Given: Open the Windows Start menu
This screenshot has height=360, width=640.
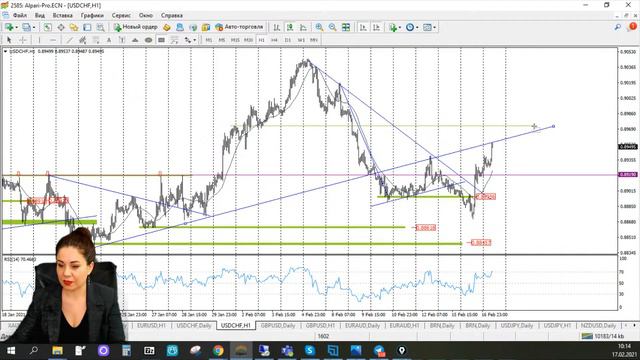Looking at the screenshot, I should click(x=11, y=351).
